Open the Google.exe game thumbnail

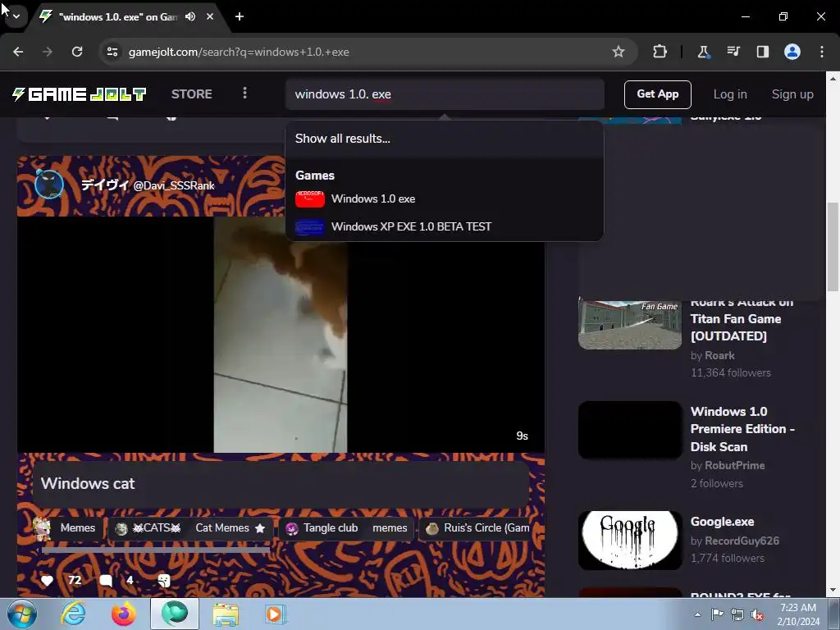point(630,540)
